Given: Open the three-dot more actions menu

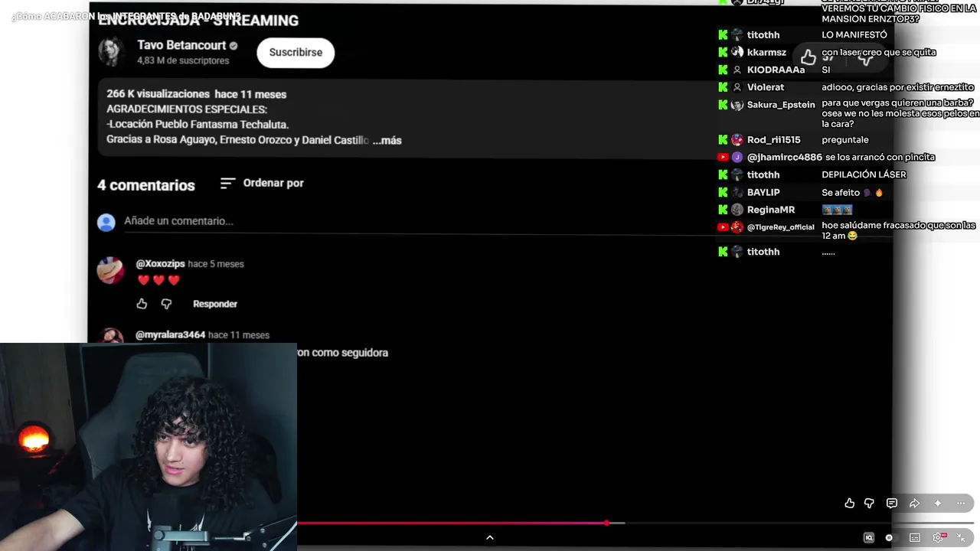Looking at the screenshot, I should pyautogui.click(x=961, y=503).
